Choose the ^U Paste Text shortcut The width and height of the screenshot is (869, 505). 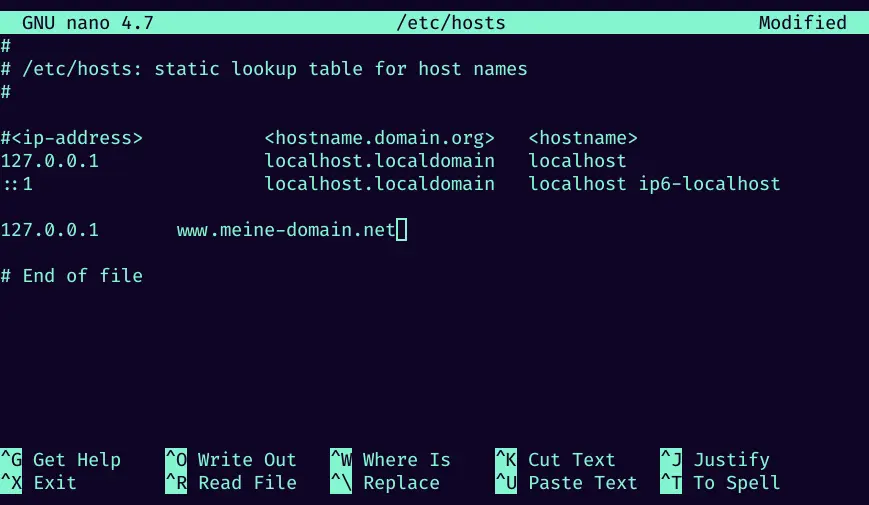pyautogui.click(x=566, y=483)
